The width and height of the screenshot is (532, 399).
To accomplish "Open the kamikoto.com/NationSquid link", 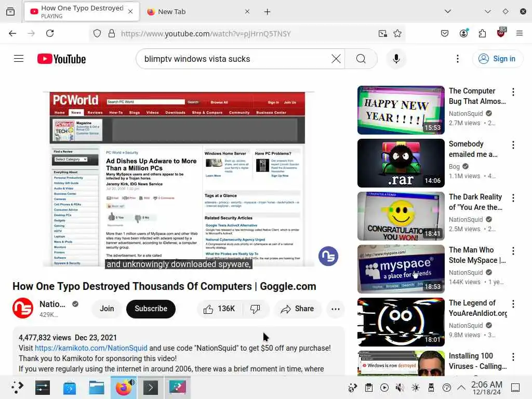I will pyautogui.click(x=91, y=348).
